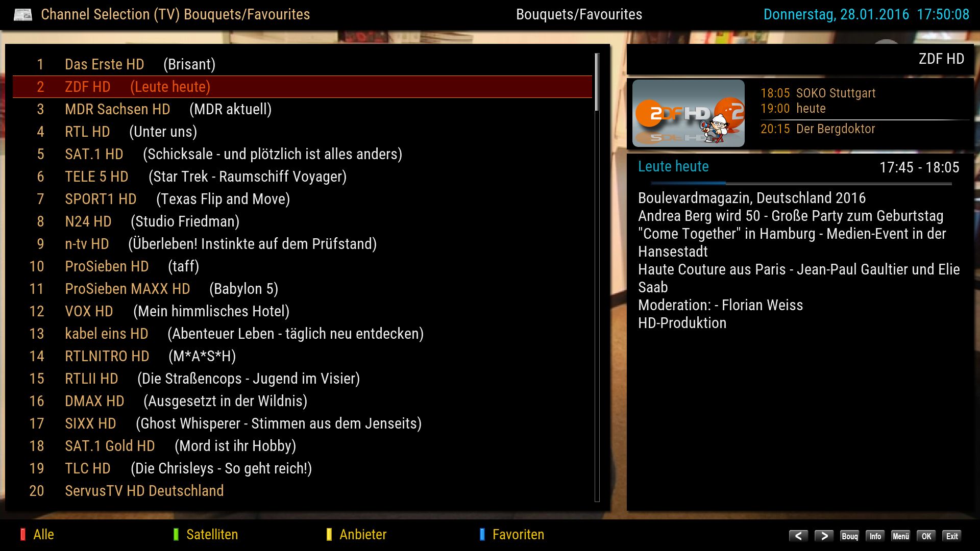Click the Info key icon
Viewport: 980px width, 551px height.
875,536
